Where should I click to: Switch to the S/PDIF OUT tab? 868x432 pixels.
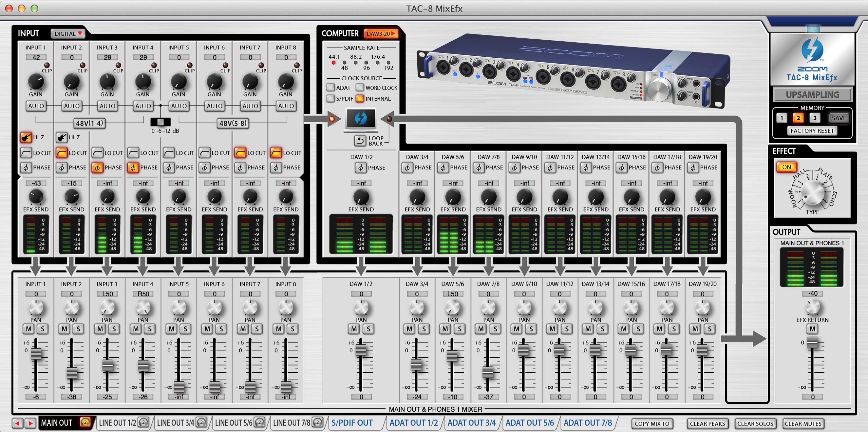coord(352,423)
